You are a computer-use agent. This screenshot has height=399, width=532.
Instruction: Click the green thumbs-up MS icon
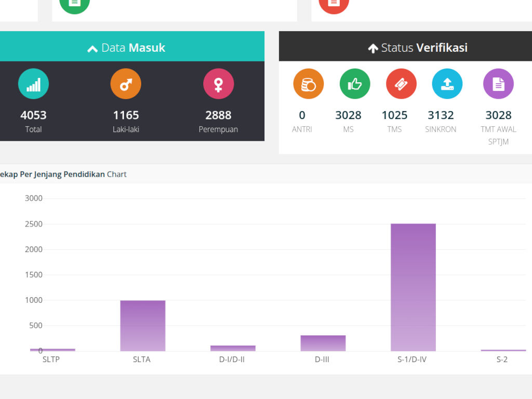(x=355, y=84)
